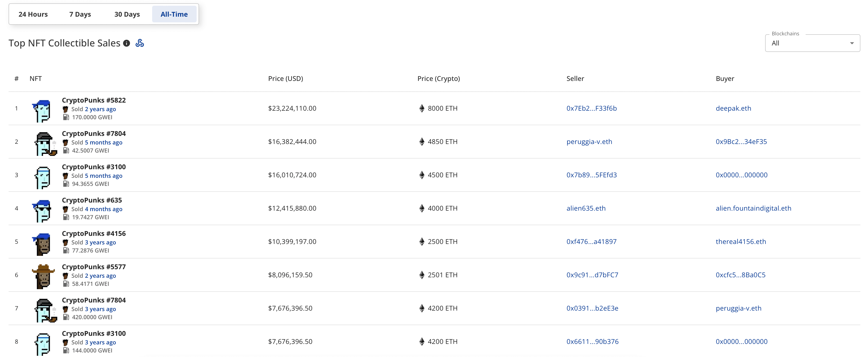Click the Buyer column header
The width and height of the screenshot is (868, 357).
pos(725,79)
